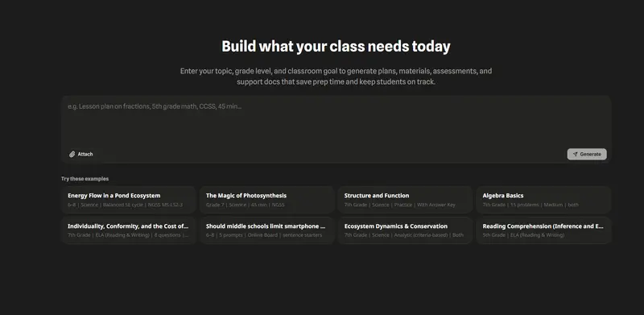Open the Algebra Basics example card
The height and width of the screenshot is (315, 644).
pos(543,200)
